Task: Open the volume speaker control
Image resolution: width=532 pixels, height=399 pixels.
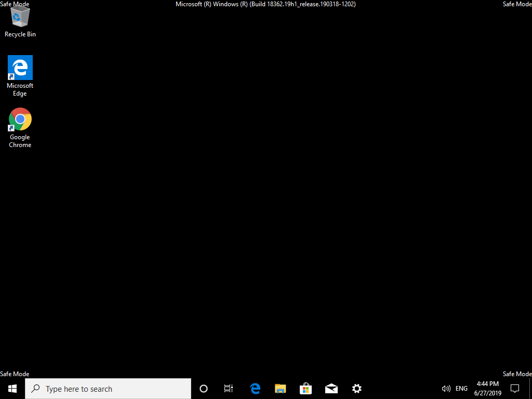Action: point(446,388)
